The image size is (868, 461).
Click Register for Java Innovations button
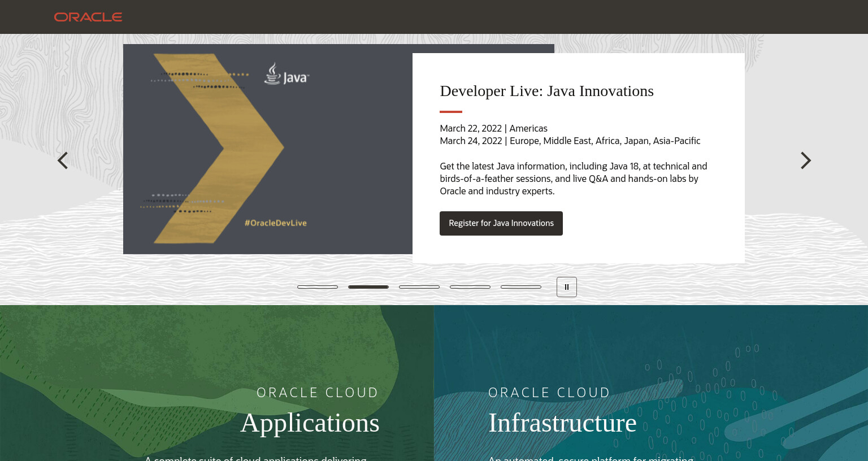(501, 223)
